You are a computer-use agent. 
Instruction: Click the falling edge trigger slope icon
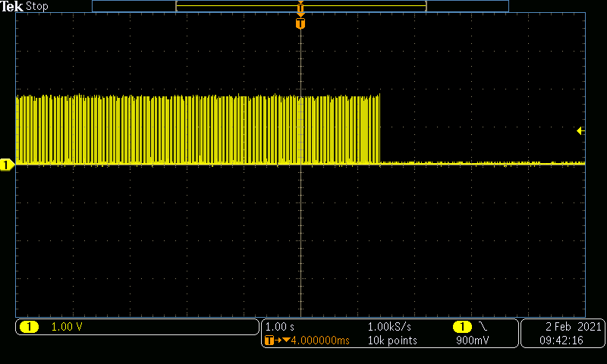click(x=483, y=327)
